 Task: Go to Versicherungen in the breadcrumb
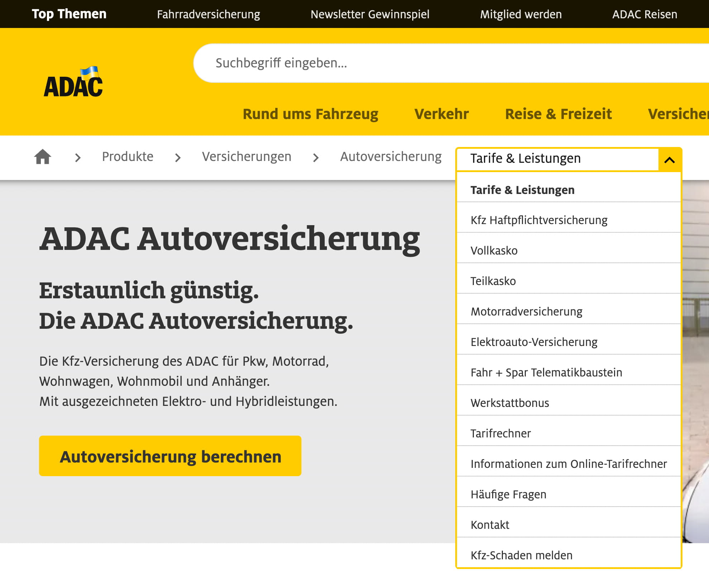247,157
